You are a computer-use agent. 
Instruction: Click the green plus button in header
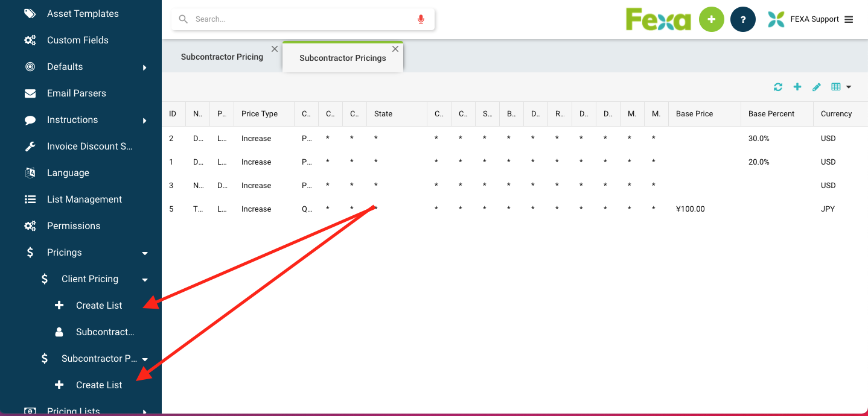[x=712, y=19]
